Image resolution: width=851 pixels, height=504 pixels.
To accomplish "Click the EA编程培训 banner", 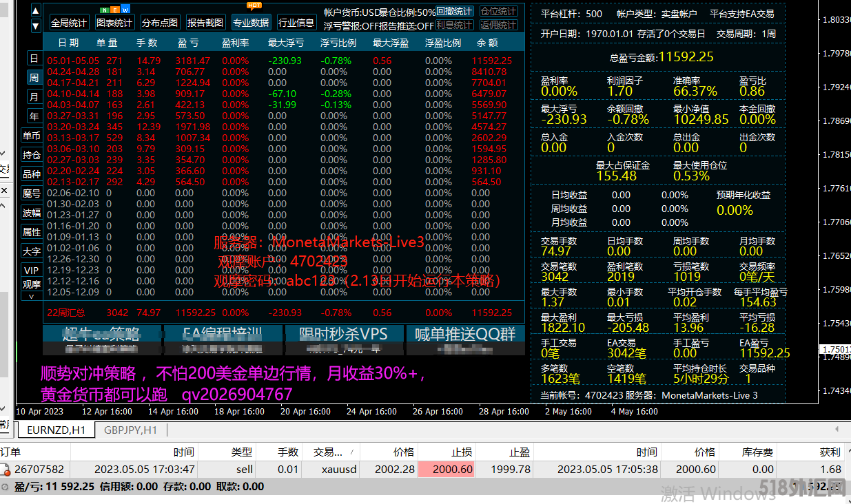I will (x=223, y=340).
